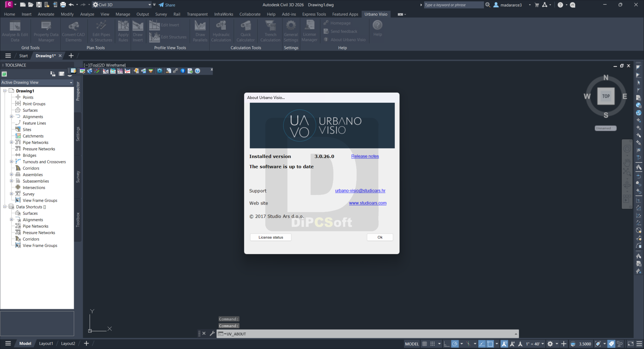The image size is (644, 349).
Task: Click License status button
Action: (x=271, y=237)
